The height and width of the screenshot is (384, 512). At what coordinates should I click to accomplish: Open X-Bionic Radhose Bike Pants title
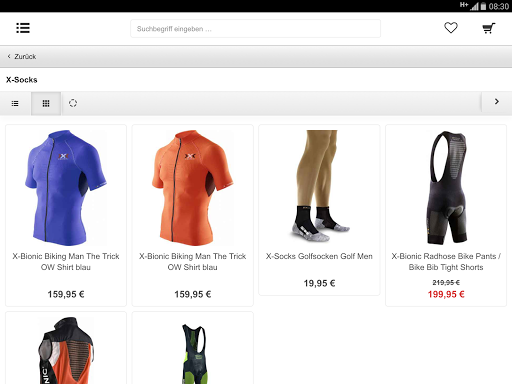click(446, 262)
